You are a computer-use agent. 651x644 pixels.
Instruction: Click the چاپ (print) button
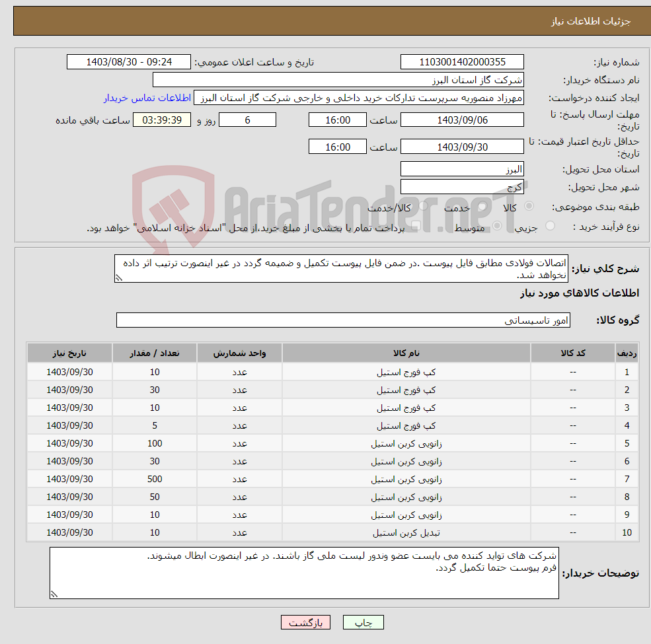click(x=364, y=622)
